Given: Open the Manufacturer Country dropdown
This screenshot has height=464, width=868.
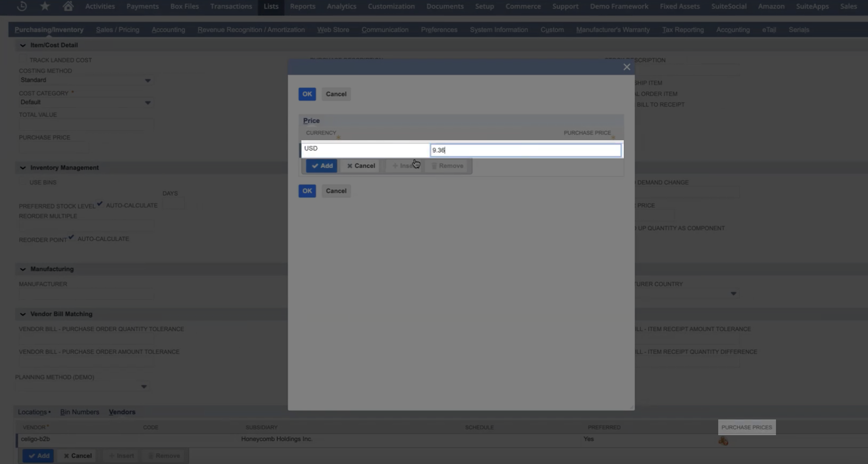Looking at the screenshot, I should pyautogui.click(x=733, y=294).
